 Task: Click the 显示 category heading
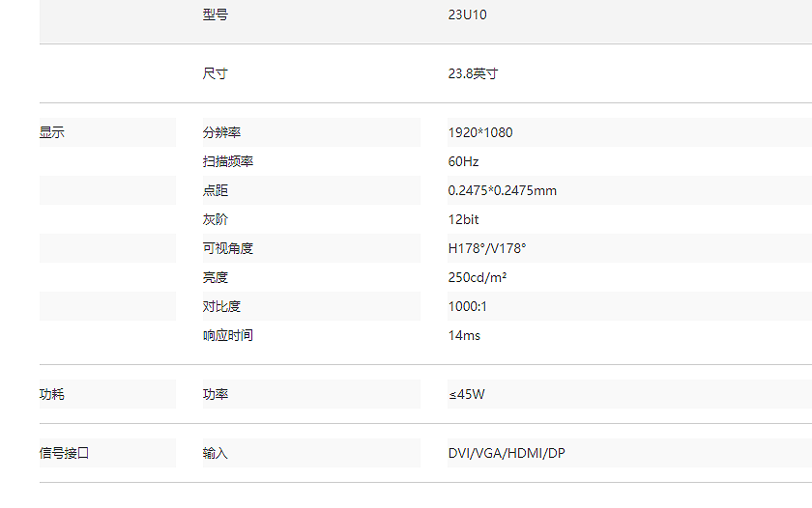52,132
